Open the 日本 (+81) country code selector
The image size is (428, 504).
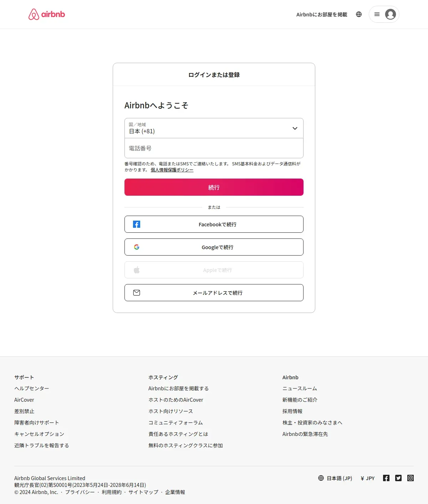point(214,128)
